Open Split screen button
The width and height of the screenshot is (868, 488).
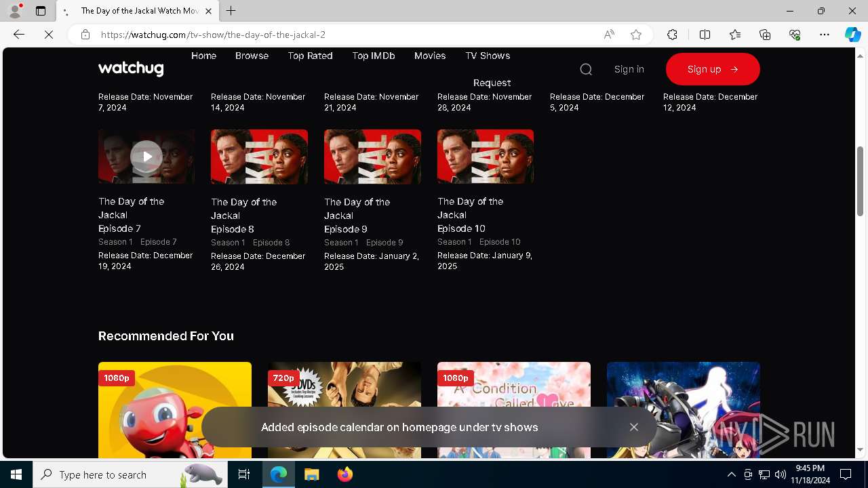(x=705, y=35)
